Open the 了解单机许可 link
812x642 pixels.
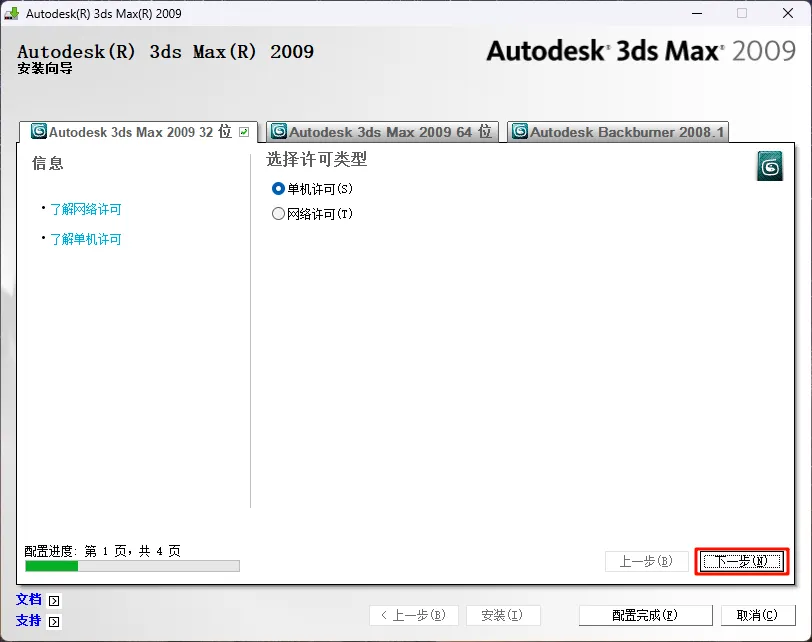tap(85, 239)
